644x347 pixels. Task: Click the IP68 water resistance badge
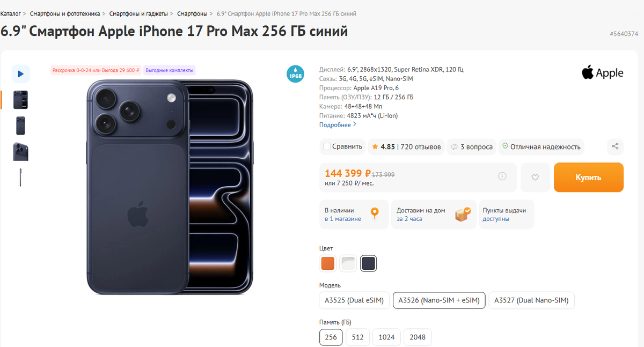pyautogui.click(x=295, y=73)
